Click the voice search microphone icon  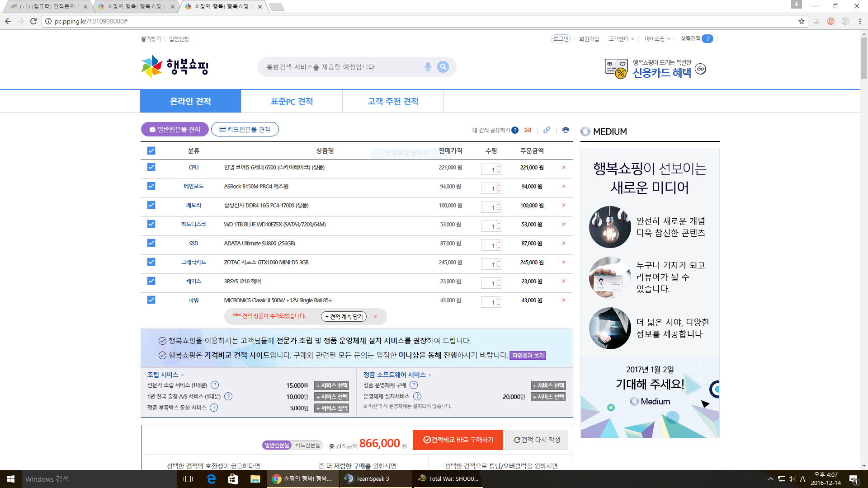click(428, 67)
